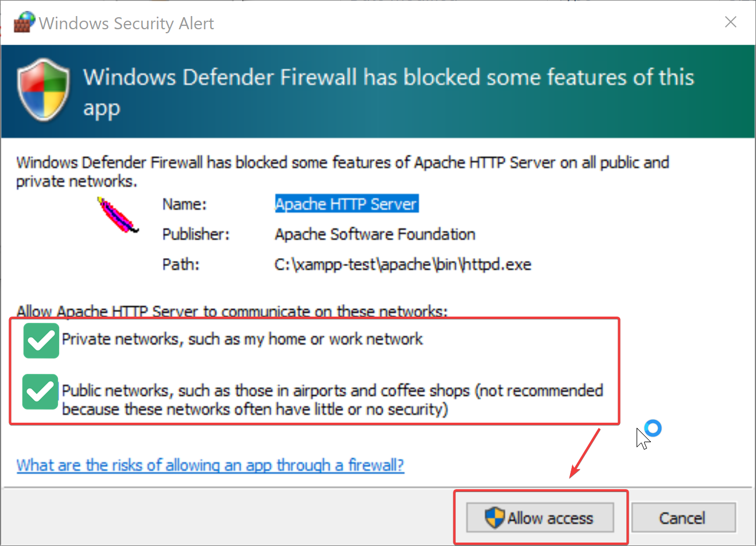Viewport: 756px width, 546px height.
Task: Click the Windows Security Alert title text
Action: click(126, 24)
